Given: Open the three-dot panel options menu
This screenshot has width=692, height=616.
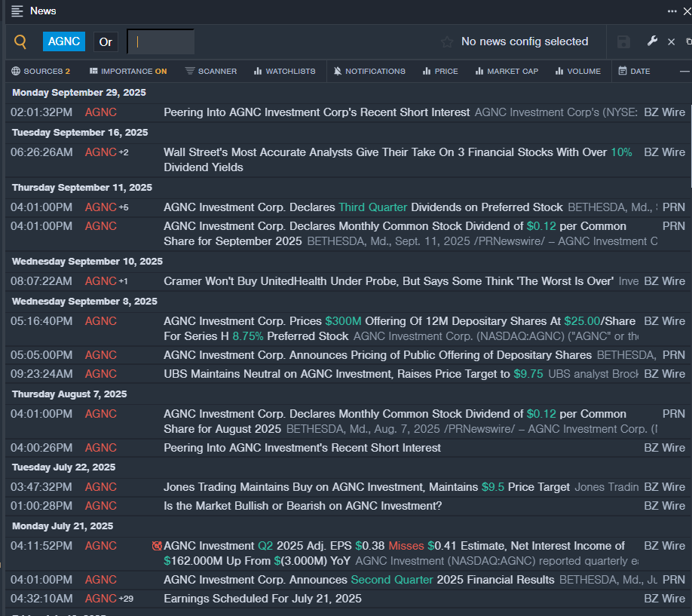Looking at the screenshot, I should (672, 11).
